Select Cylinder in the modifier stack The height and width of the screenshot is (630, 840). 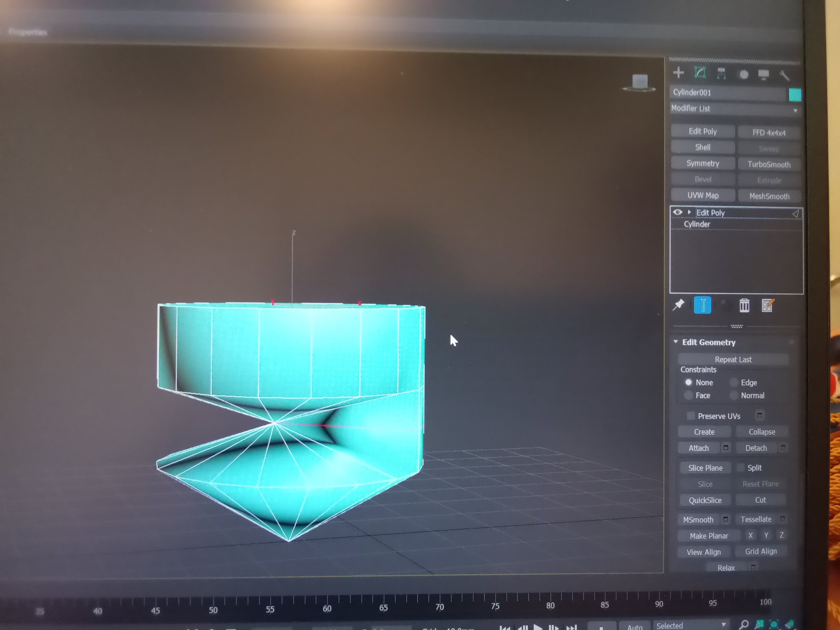coord(697,224)
